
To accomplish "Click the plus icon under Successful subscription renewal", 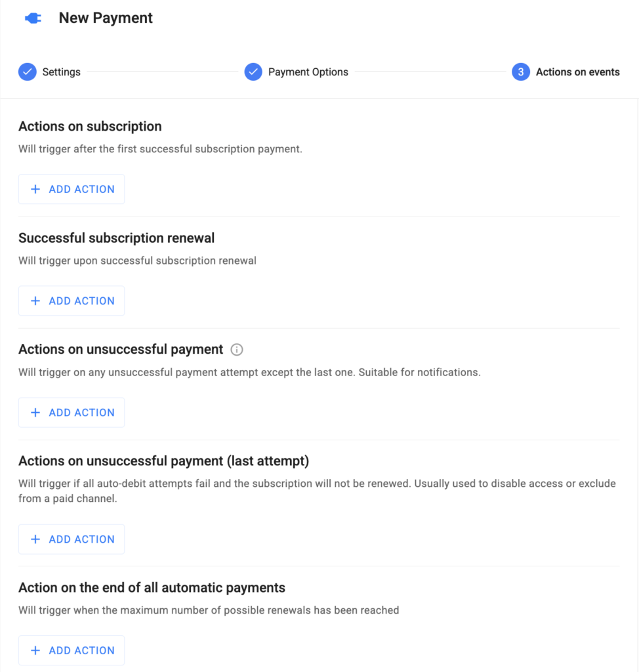I will 35,301.
